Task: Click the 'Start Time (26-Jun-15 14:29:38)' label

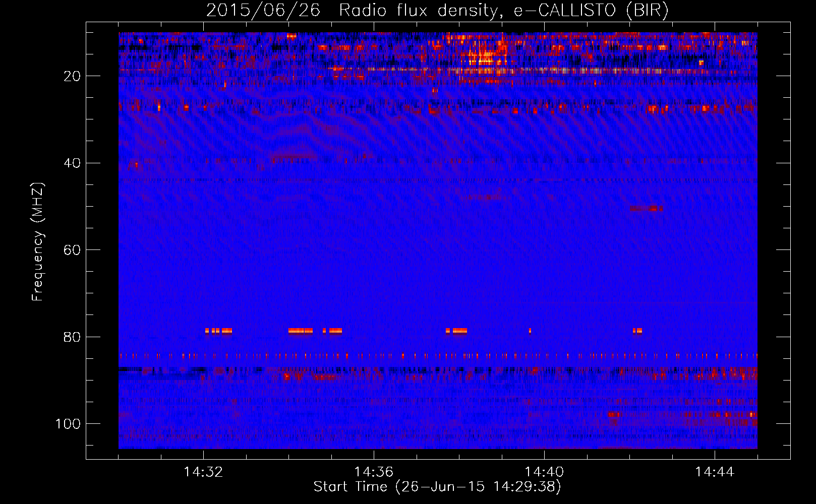Action: [437, 487]
